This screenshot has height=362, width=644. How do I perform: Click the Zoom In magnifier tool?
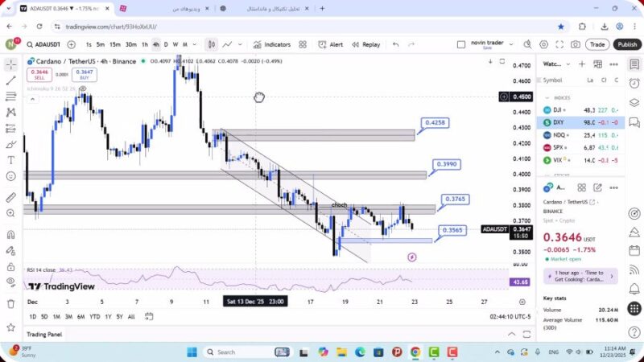(11, 216)
